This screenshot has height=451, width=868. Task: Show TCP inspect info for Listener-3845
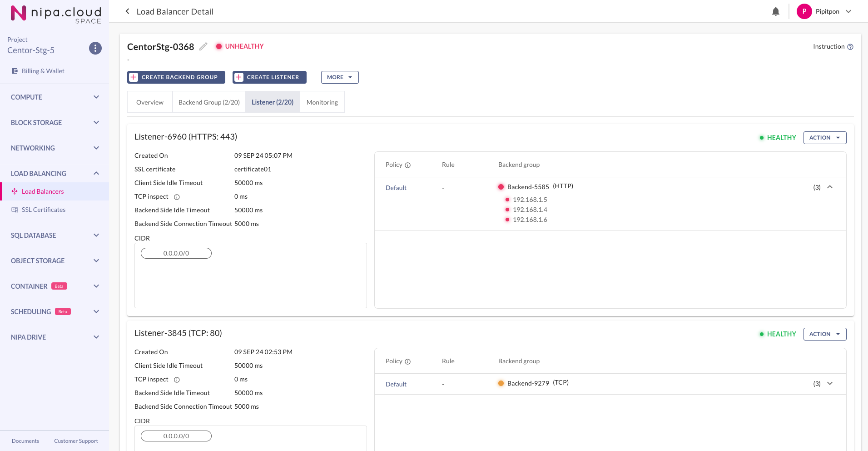[177, 380]
